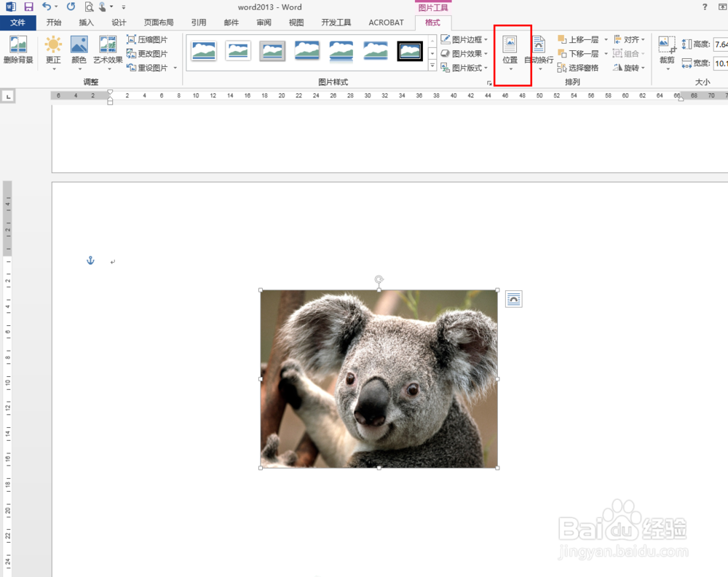Open Send Backward dropdown arrow
Image resolution: width=728 pixels, height=577 pixels.
(x=606, y=53)
